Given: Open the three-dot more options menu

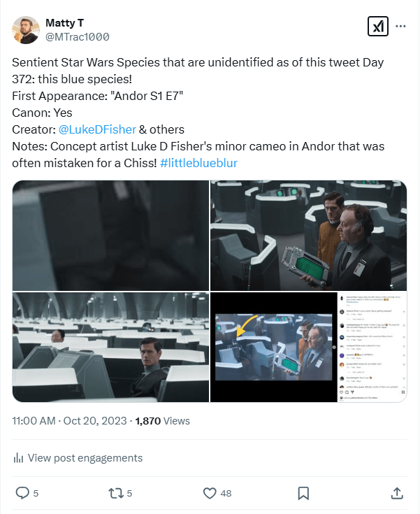Looking at the screenshot, I should (401, 27).
